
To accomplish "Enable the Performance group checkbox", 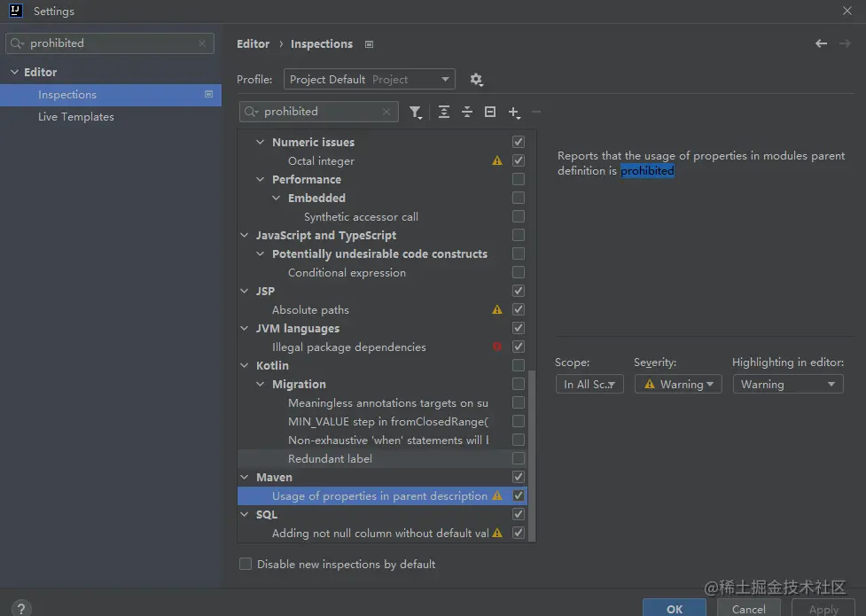I will 518,179.
